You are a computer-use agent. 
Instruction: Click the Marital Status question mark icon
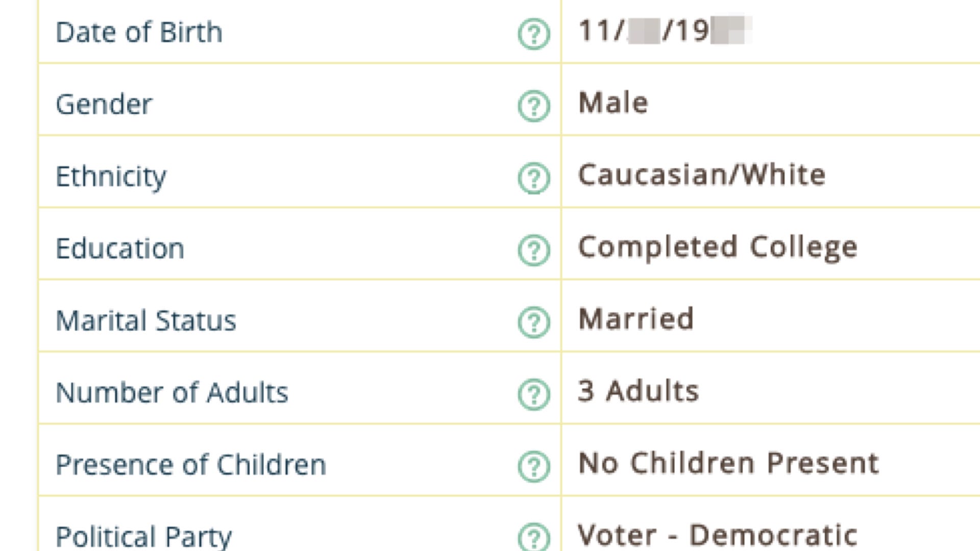(x=534, y=322)
